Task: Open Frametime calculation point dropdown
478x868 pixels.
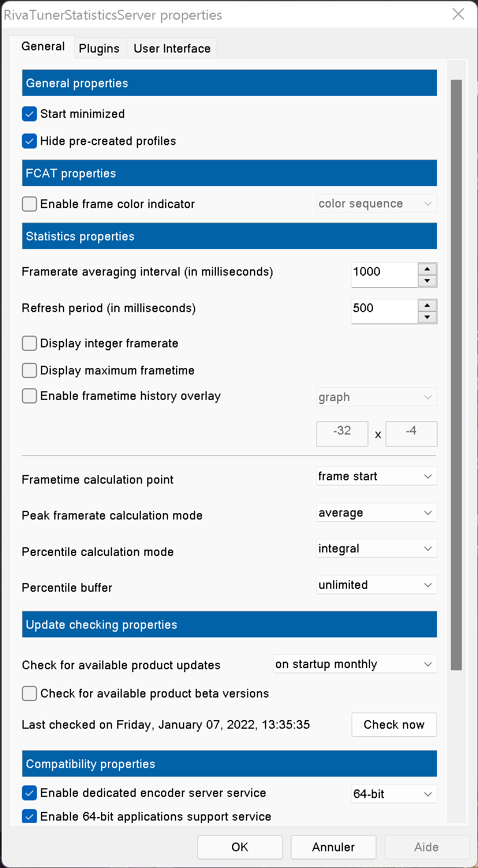Action: 376,476
